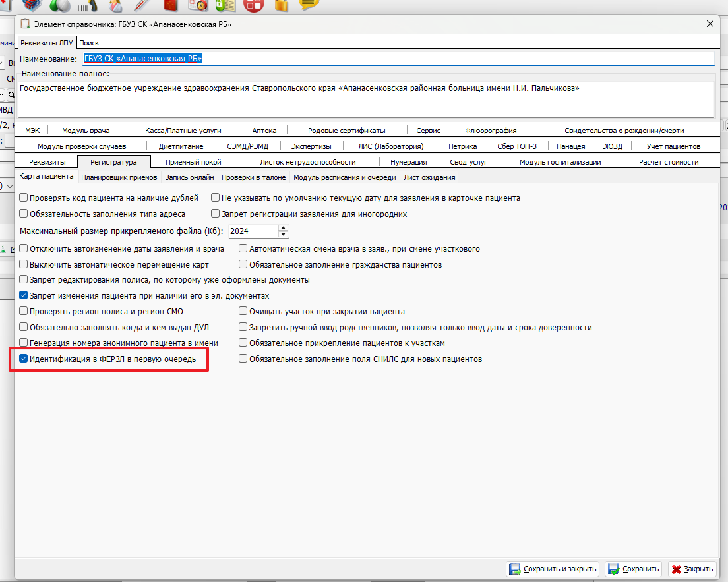The image size is (728, 582).
Task: Enable «Запрет регистрации заявления для иногородних»
Action: [x=215, y=214]
